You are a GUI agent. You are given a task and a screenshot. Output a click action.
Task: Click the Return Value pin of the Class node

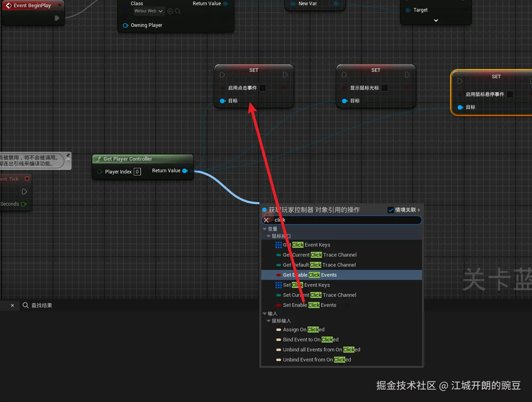coord(226,4)
